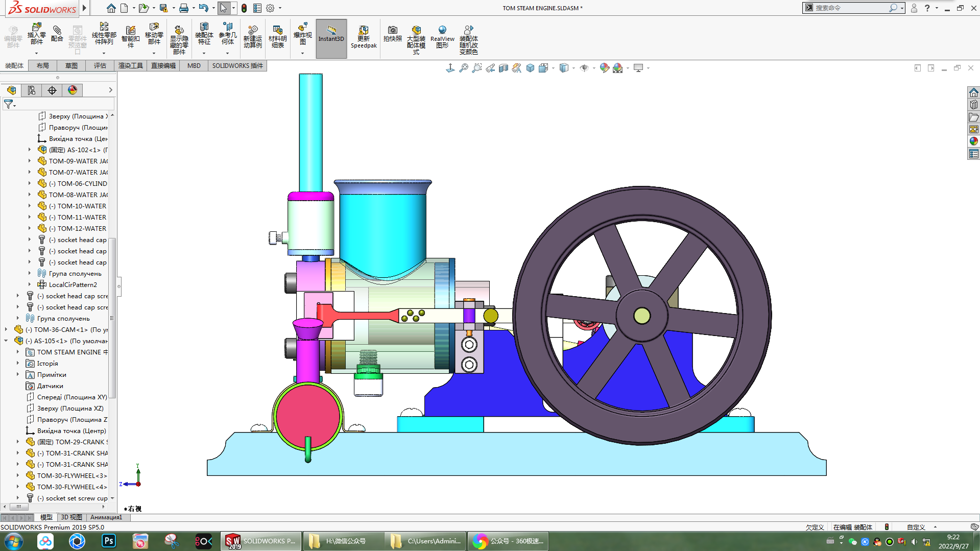Screen dimensions: 980x551
Task: Toggle Large Assembly Mode
Action: (416, 39)
